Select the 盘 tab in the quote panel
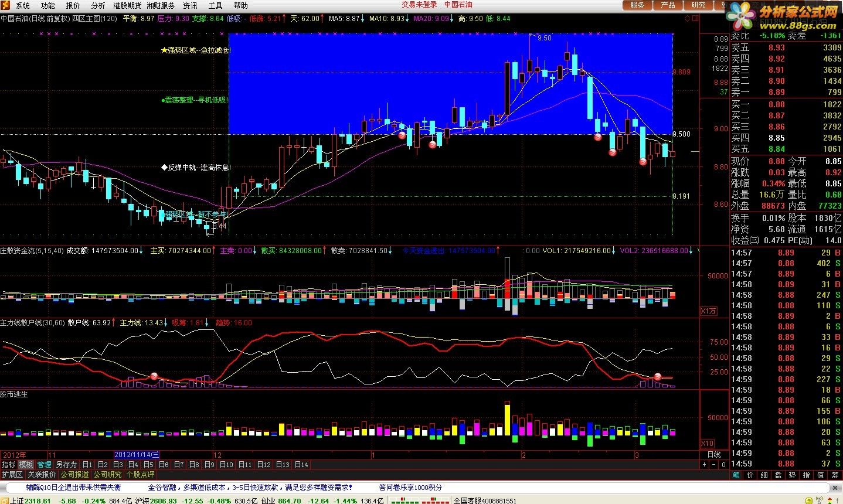843x504 pixels. [x=779, y=475]
